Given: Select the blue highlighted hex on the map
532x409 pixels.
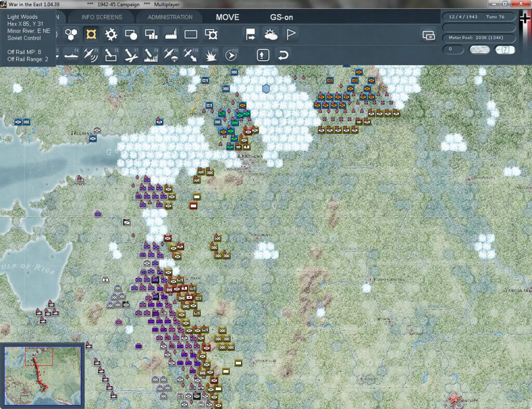Looking at the screenshot, I should tap(266, 88).
